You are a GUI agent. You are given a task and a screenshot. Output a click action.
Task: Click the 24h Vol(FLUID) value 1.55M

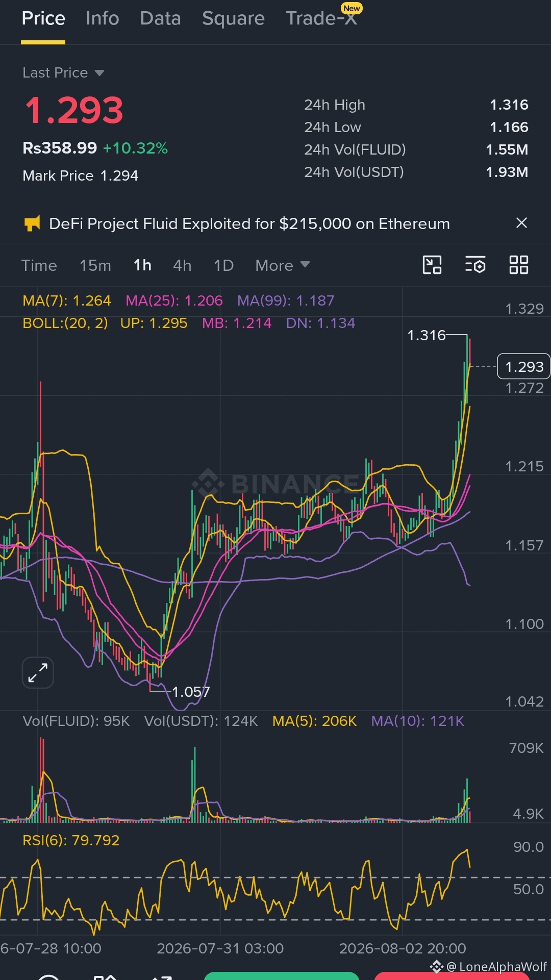(507, 150)
